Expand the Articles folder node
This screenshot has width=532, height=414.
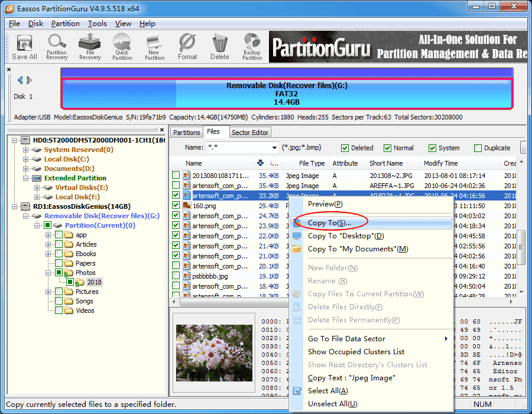48,244
